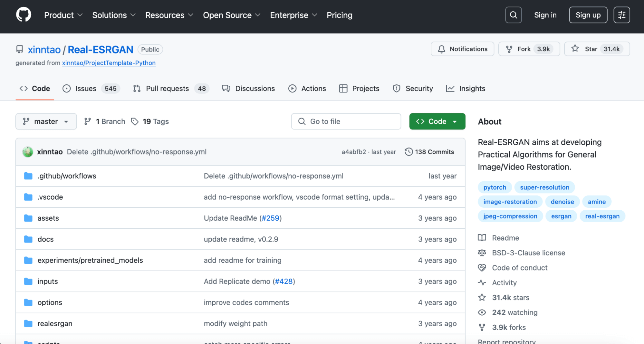Click the .github/workflows folder icon
Image resolution: width=644 pixels, height=344 pixels.
(28, 176)
